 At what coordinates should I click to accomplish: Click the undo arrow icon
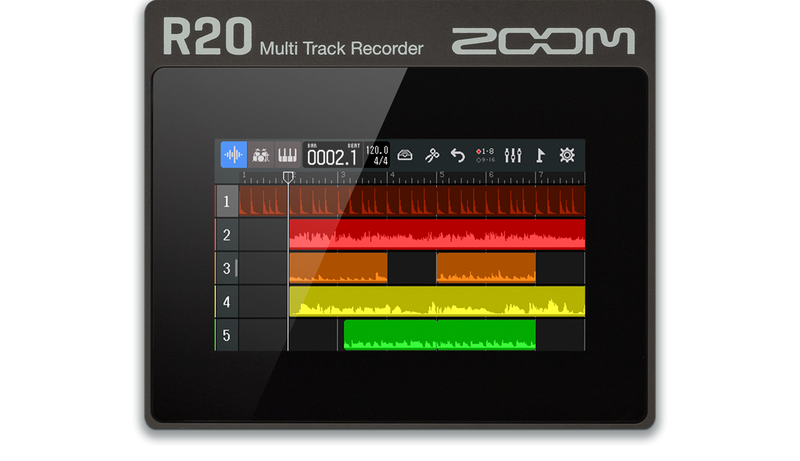click(458, 155)
